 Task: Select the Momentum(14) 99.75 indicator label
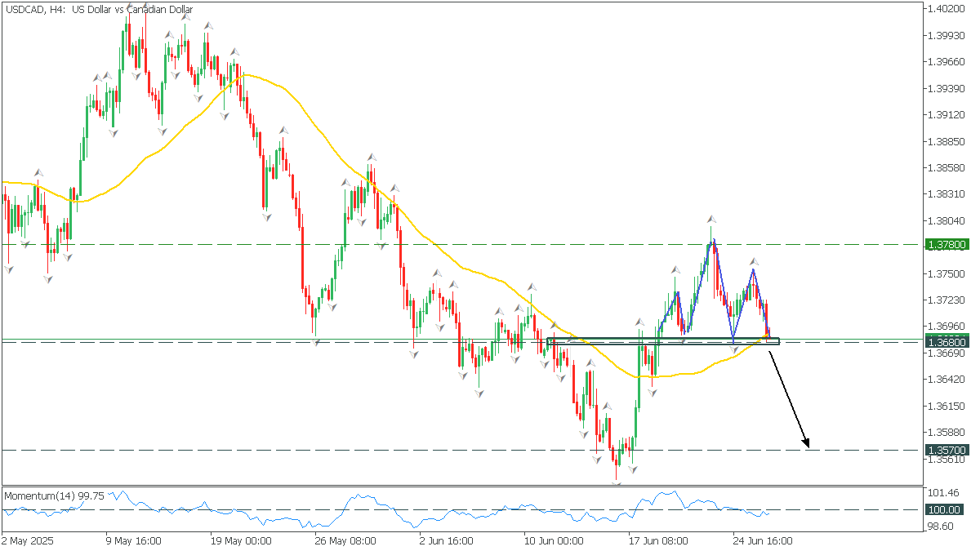(x=54, y=495)
